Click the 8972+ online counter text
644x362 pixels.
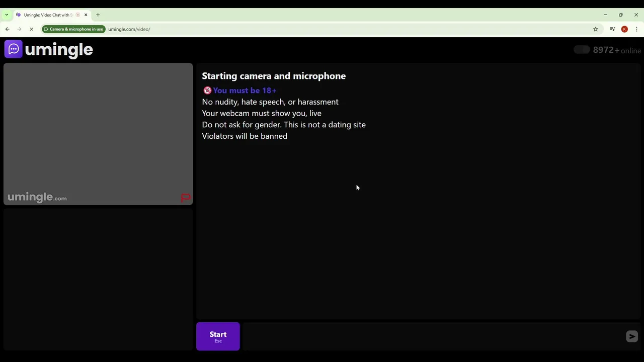[617, 50]
